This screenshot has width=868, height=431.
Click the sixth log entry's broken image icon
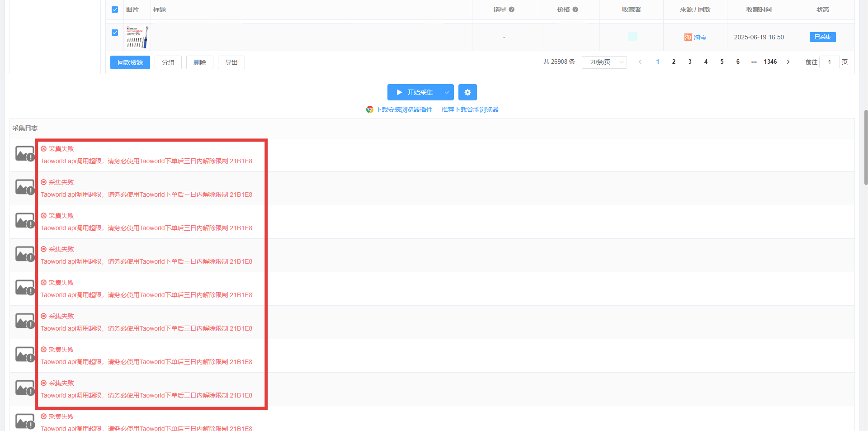click(x=25, y=321)
